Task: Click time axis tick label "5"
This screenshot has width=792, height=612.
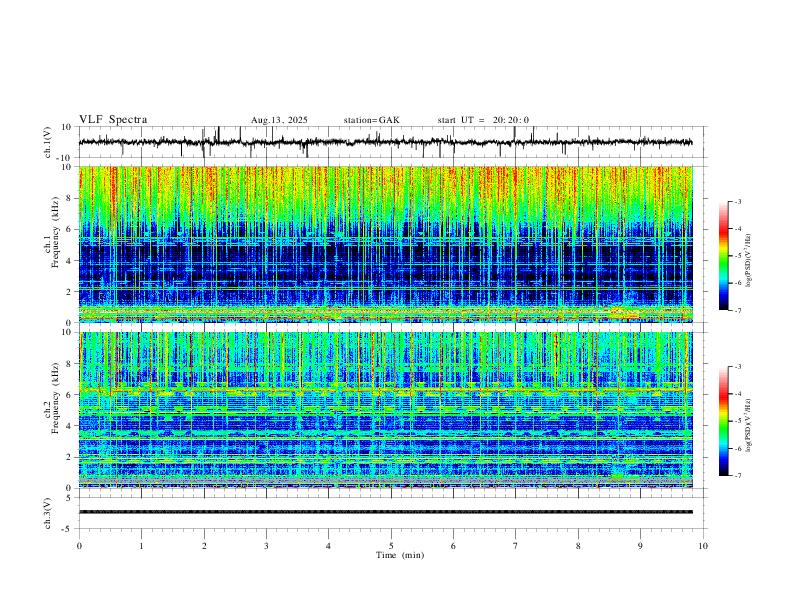Action: [x=391, y=546]
